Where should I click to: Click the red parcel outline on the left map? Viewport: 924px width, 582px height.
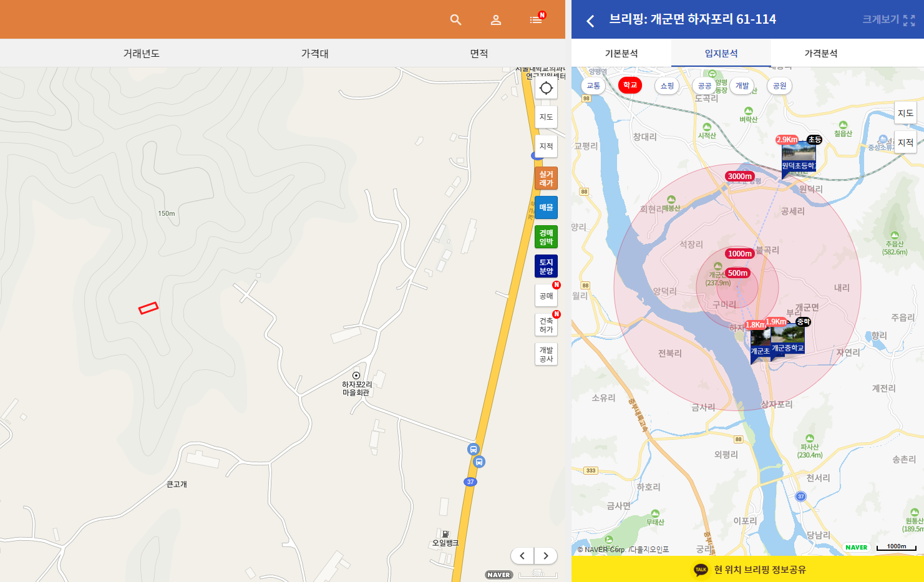148,308
